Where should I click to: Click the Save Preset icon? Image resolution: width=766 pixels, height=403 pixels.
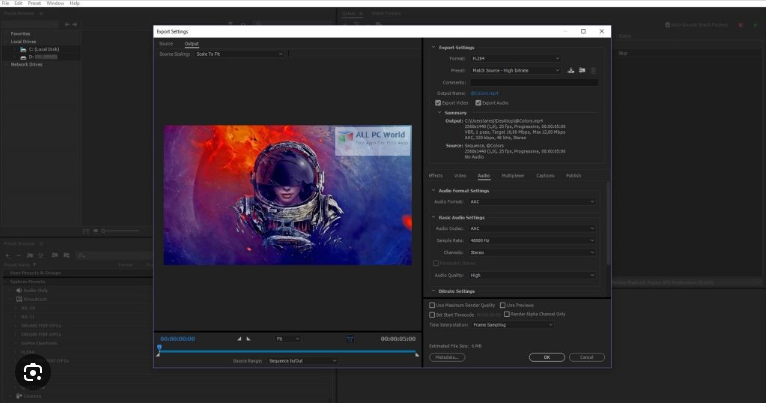(571, 71)
